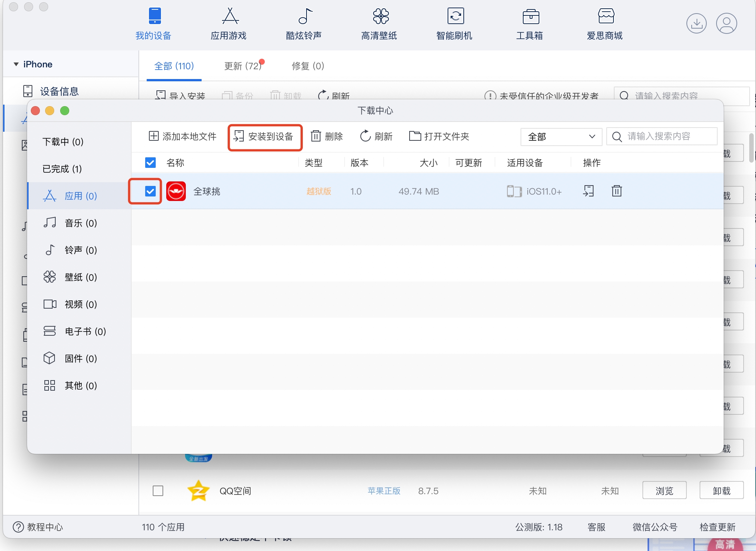Toggle select-all checkbox beside 名称
The image size is (756, 551).
(150, 163)
